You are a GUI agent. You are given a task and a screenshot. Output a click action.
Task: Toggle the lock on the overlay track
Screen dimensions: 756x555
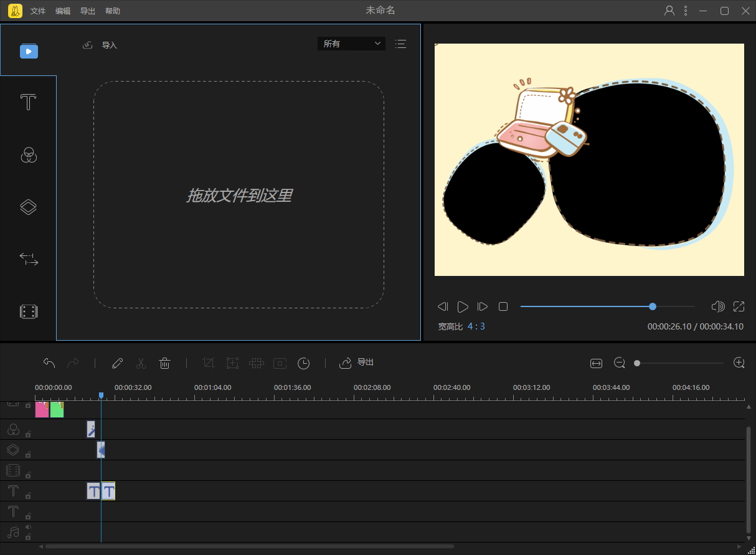point(28,454)
